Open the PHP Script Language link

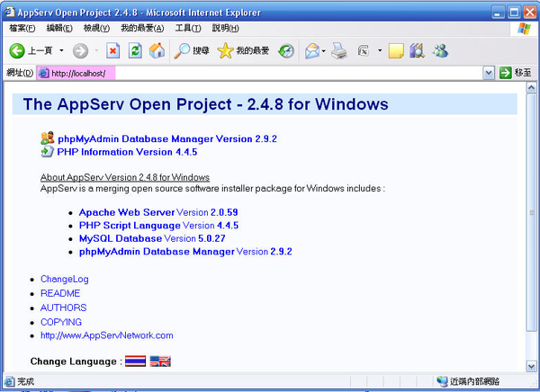click(130, 226)
